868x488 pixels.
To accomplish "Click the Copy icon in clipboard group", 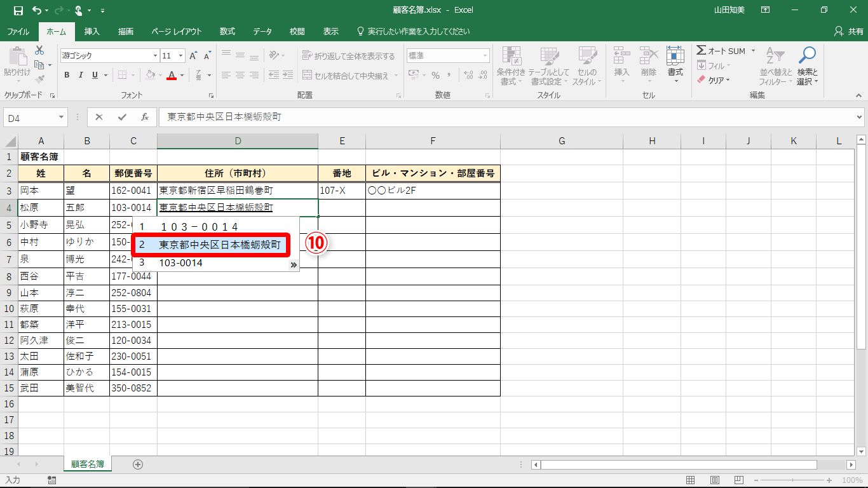I will 39,65.
